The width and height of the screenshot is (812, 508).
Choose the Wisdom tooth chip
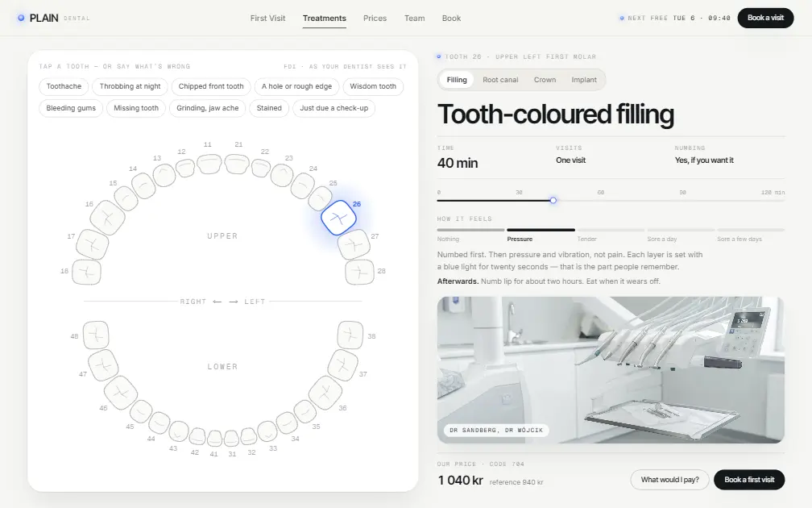(x=373, y=86)
